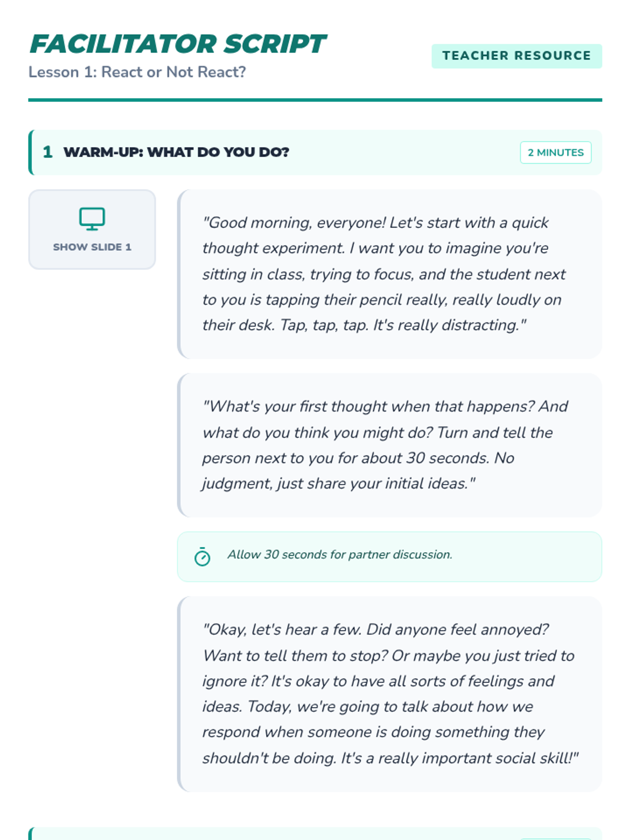Click the Lesson 1: React or Not React? subtitle
Viewport: 630px width, 840px height.
(137, 72)
